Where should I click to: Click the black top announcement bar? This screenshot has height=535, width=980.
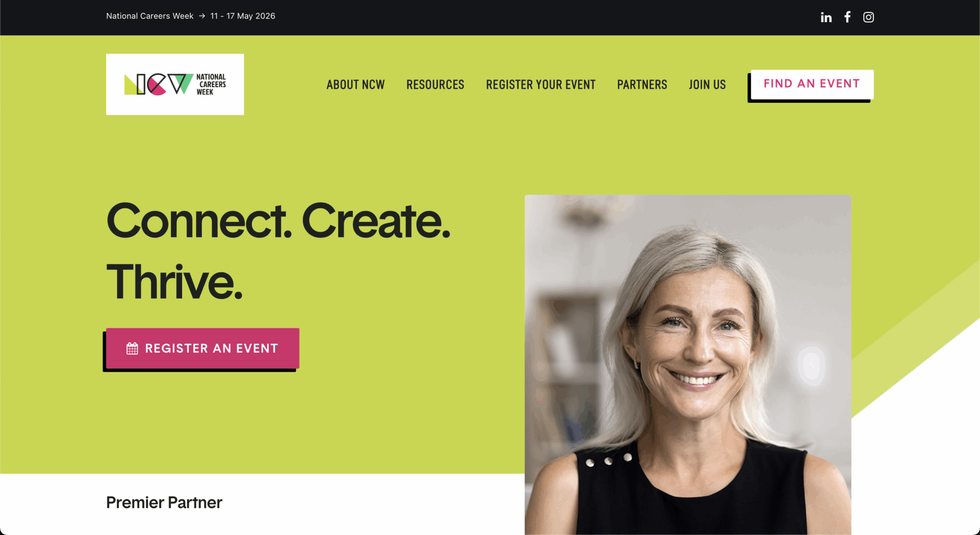click(490, 17)
